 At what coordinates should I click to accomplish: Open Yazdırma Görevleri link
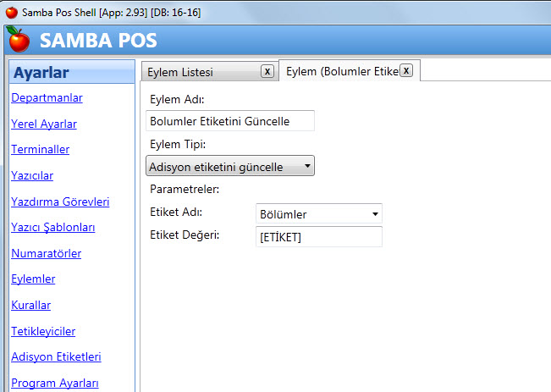click(x=60, y=202)
